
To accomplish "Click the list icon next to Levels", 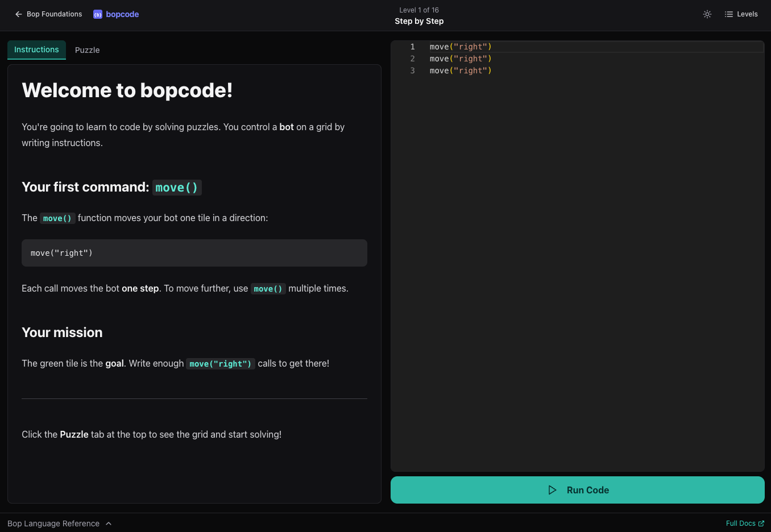I will 729,14.
